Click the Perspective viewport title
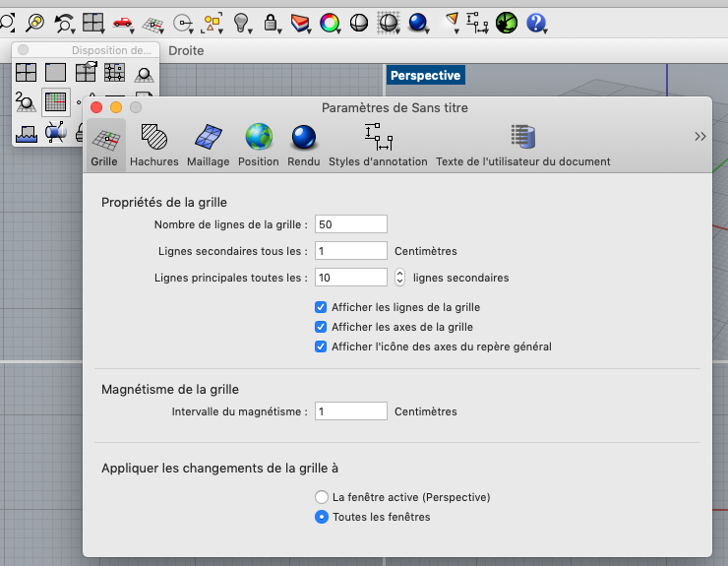 pyautogui.click(x=425, y=75)
